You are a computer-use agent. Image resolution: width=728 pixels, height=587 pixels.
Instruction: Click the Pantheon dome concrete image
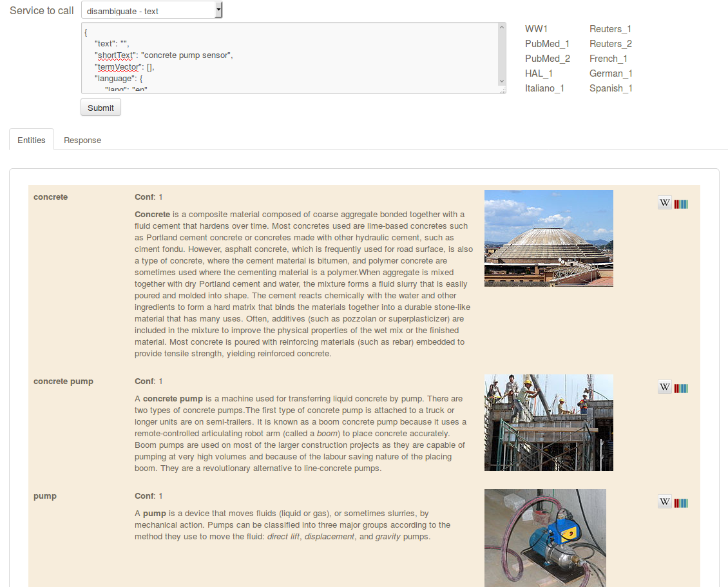pyautogui.click(x=549, y=238)
